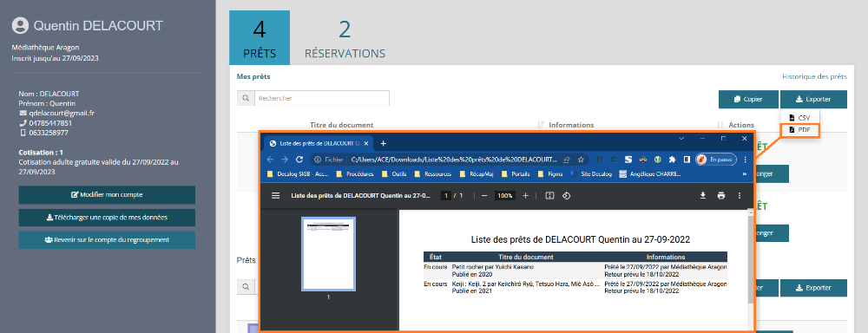Screen dimensions: 868x333
Task: Click 'Modifier mon compte' button
Action: pos(107,195)
